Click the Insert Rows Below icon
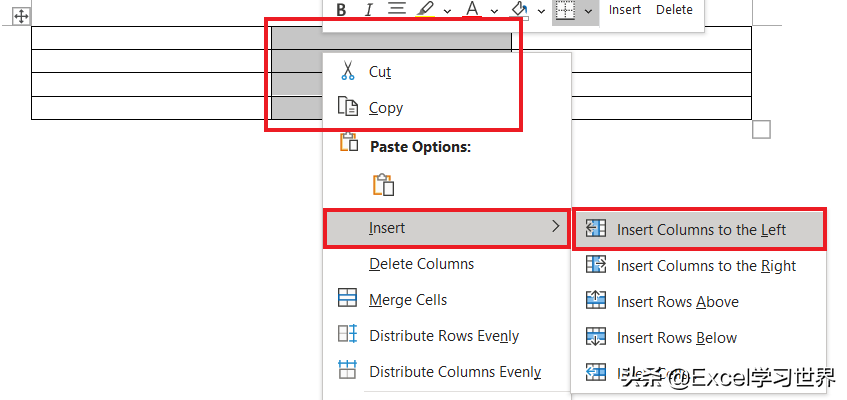This screenshot has width=847, height=400. tap(596, 336)
